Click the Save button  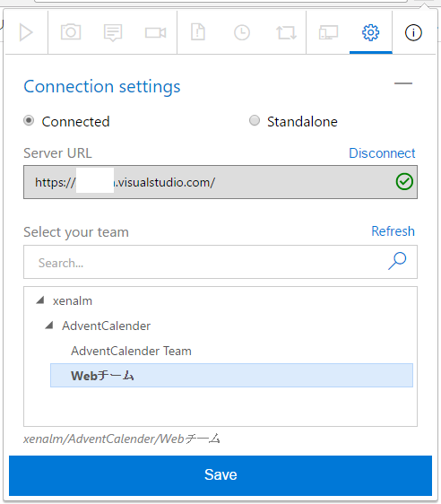(220, 475)
